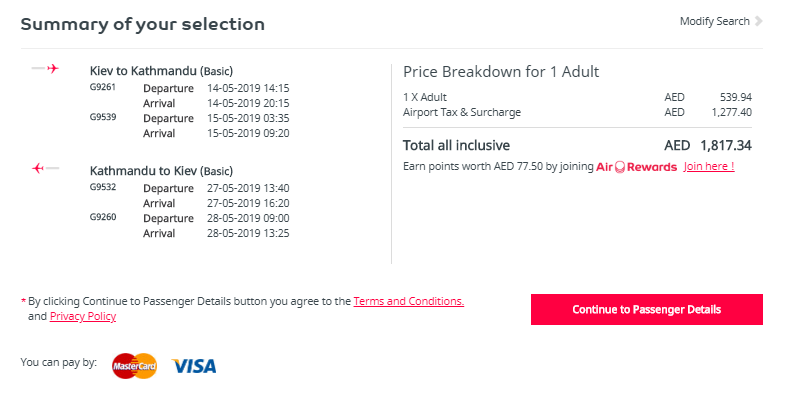
Task: Click the outbound flight plane icon
Action: click(x=45, y=68)
